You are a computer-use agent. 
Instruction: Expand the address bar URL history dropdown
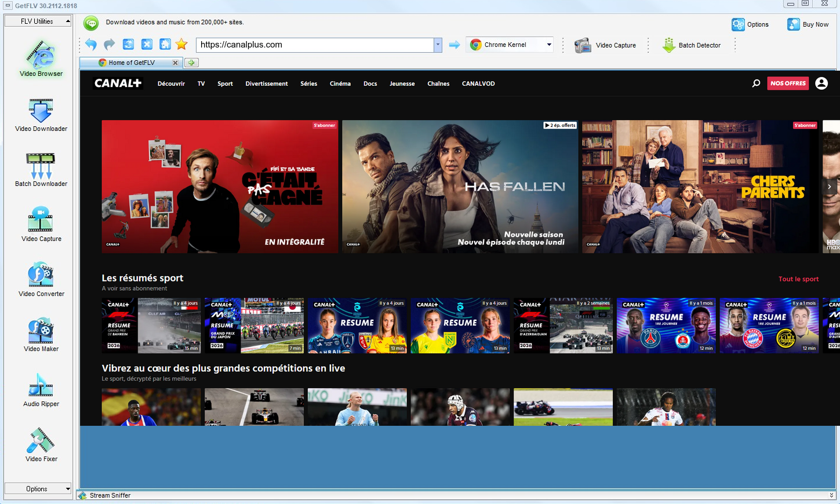pos(438,45)
